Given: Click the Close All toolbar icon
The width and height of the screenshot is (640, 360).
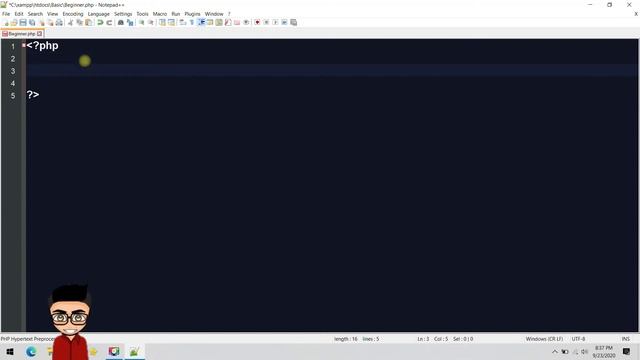Looking at the screenshot, I should pos(50,22).
